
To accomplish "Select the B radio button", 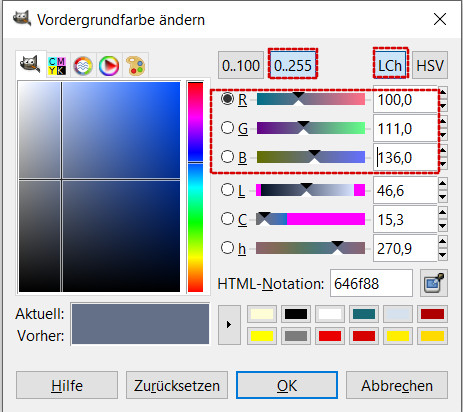I will pos(227,156).
